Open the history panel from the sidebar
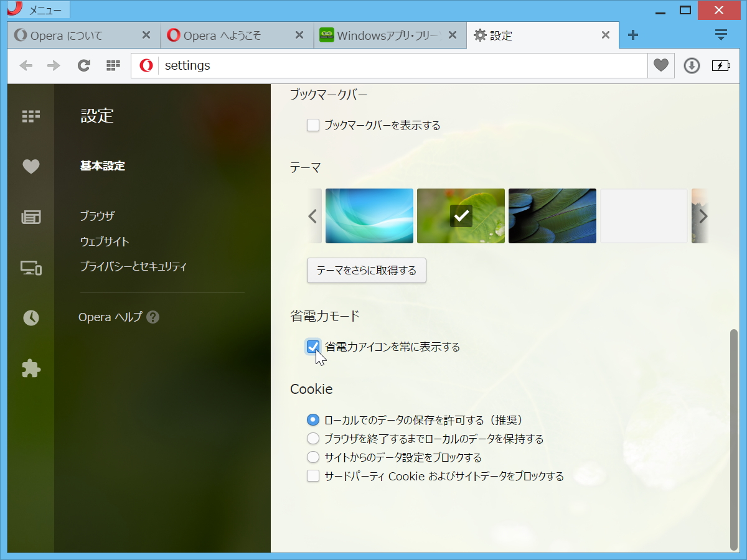This screenshot has height=560, width=747. (x=31, y=318)
